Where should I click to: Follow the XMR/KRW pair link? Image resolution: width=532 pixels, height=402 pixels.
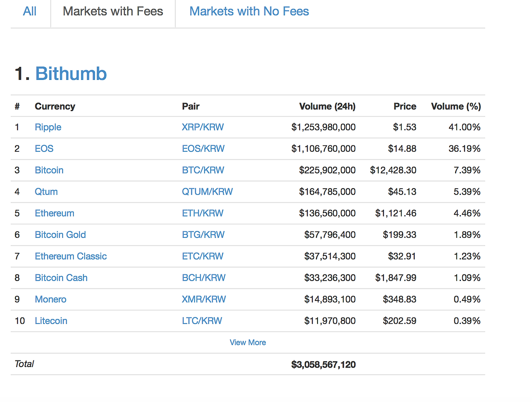[204, 300]
